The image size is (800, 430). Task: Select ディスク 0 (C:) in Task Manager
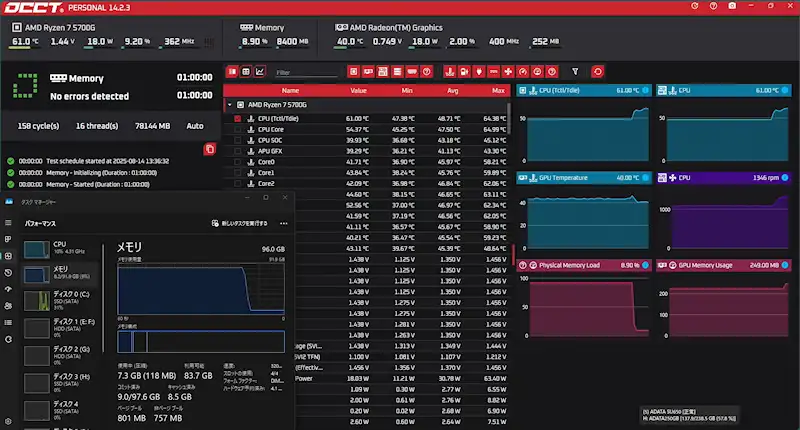(60, 300)
